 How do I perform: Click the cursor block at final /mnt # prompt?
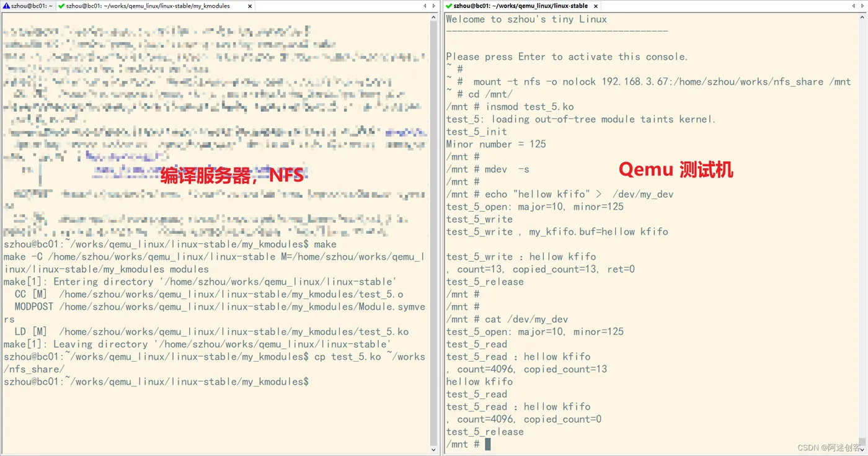coord(488,444)
